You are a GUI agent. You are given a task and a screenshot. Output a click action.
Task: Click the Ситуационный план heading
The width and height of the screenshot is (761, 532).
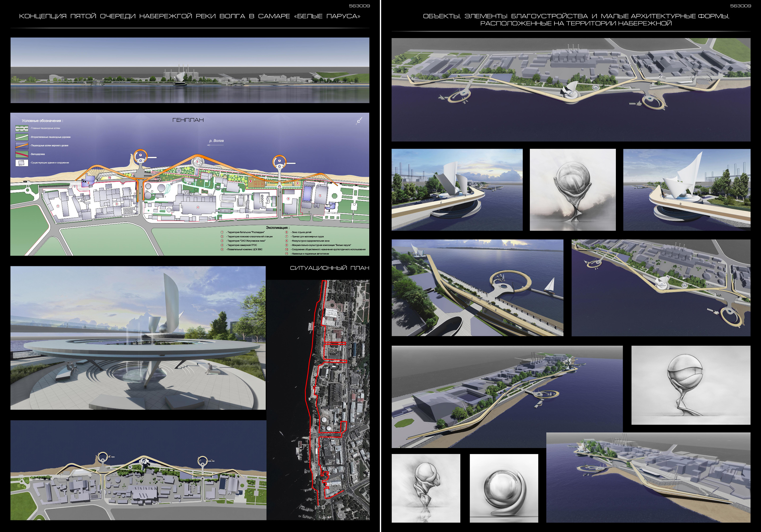(329, 268)
